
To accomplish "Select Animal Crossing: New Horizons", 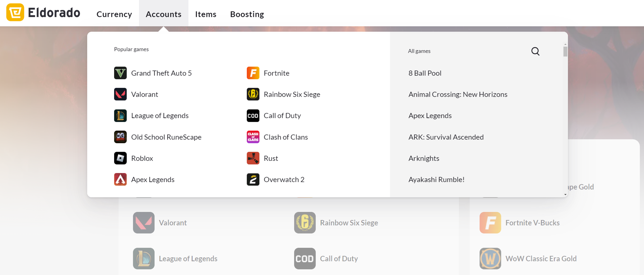I will (x=458, y=94).
